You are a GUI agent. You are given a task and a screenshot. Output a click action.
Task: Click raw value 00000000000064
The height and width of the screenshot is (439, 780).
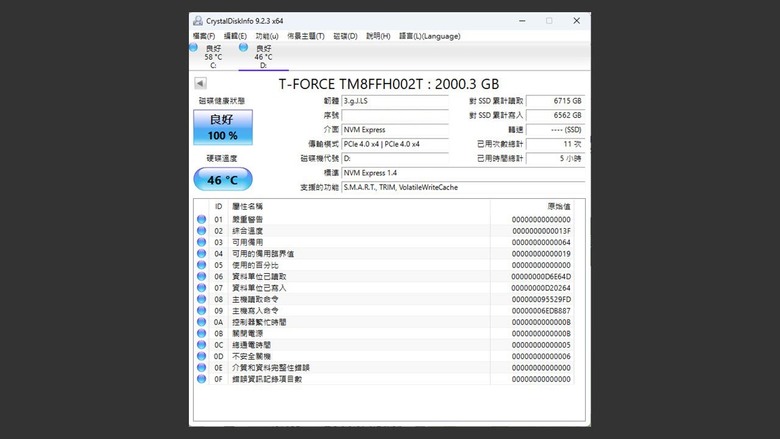(x=541, y=242)
